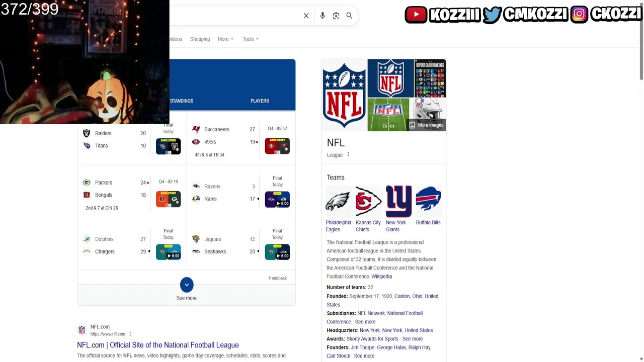Expand See more for Subsidiaries
The height and width of the screenshot is (362, 644).
[x=365, y=322]
